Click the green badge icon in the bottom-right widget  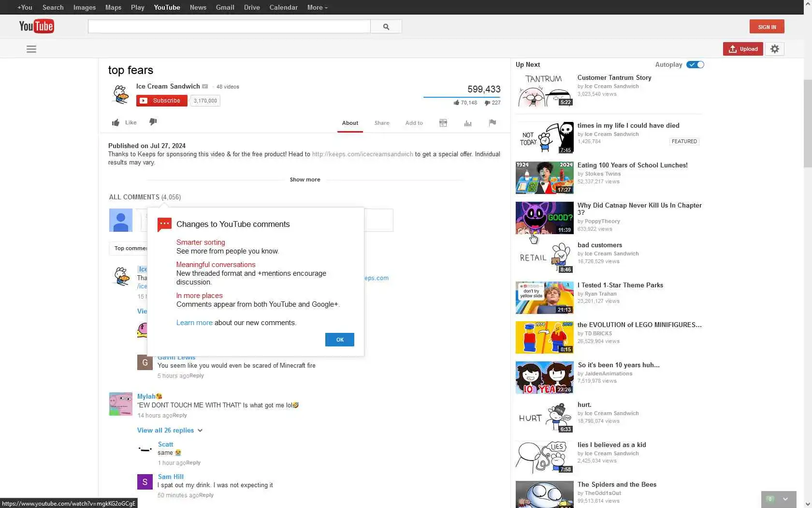pyautogui.click(x=770, y=499)
